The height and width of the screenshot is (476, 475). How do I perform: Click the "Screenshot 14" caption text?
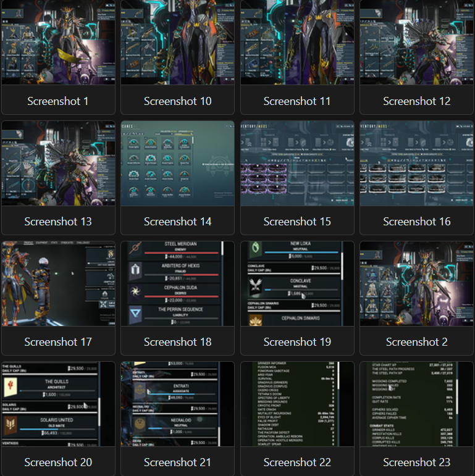tap(177, 221)
